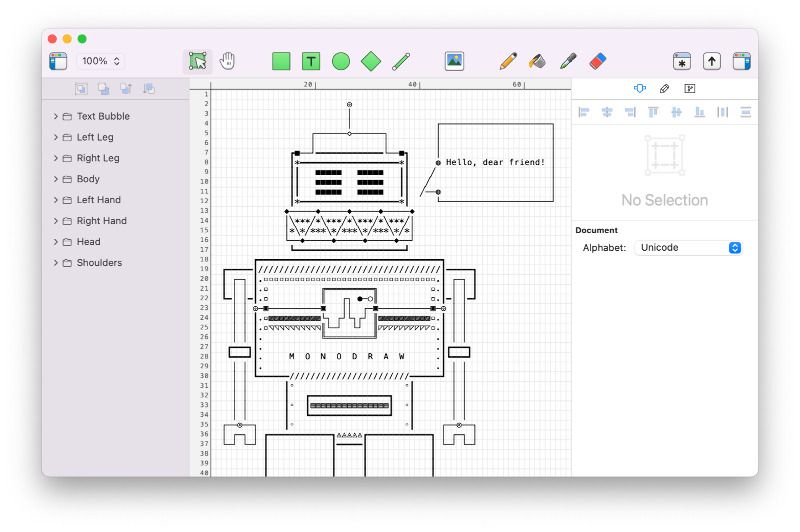Click the horizontal ruler at mark 40

(414, 85)
